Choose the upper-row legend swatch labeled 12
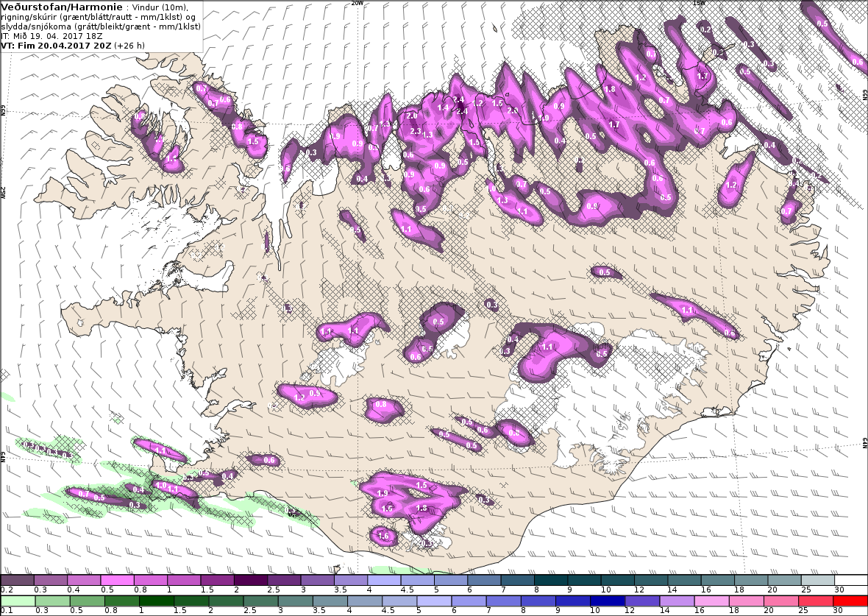 651,581
